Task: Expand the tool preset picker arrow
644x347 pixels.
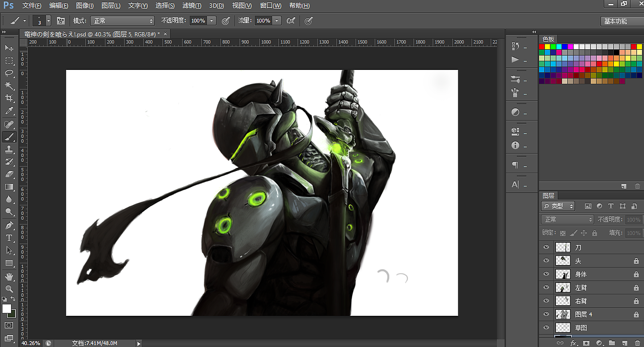Action: pos(24,21)
